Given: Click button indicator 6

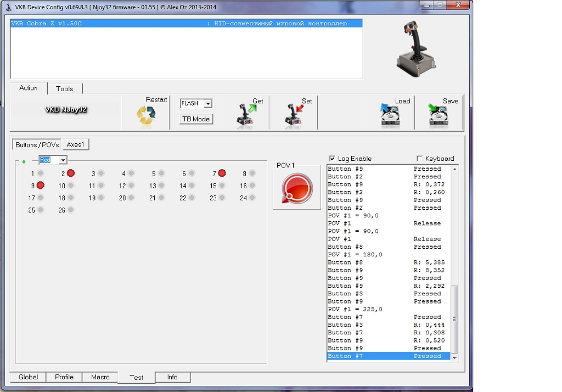Looking at the screenshot, I should pyautogui.click(x=192, y=173).
